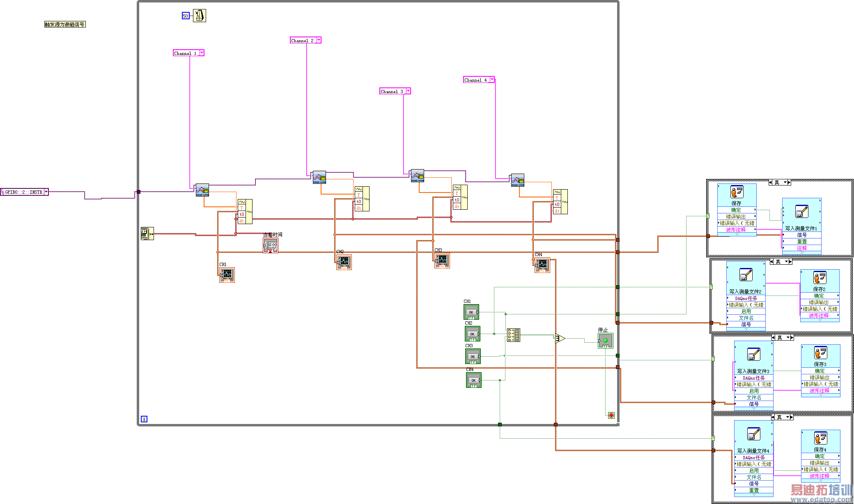Viewport: 854px width, 504px height.
Task: Toggle the 停止 stop boolean control
Action: pyautogui.click(x=605, y=341)
